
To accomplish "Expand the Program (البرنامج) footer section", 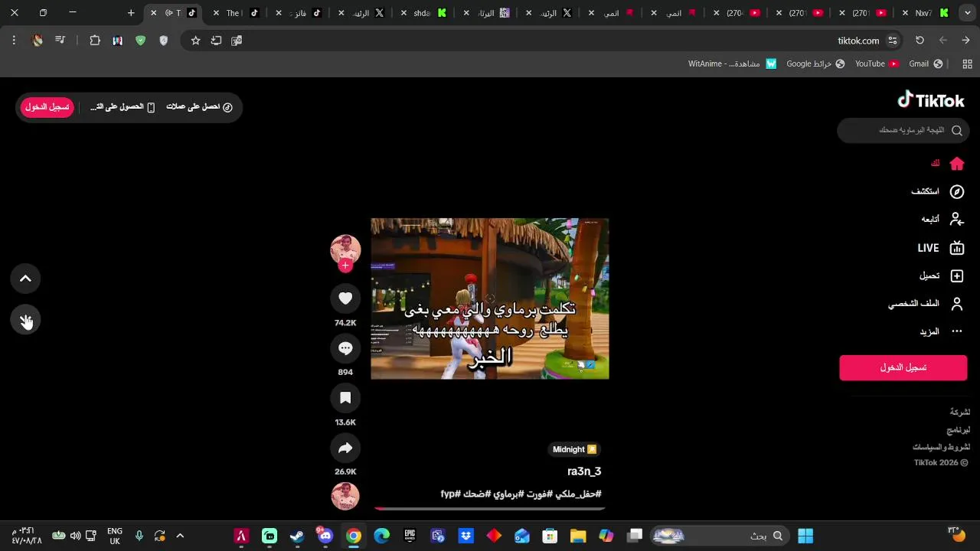I will click(x=959, y=430).
